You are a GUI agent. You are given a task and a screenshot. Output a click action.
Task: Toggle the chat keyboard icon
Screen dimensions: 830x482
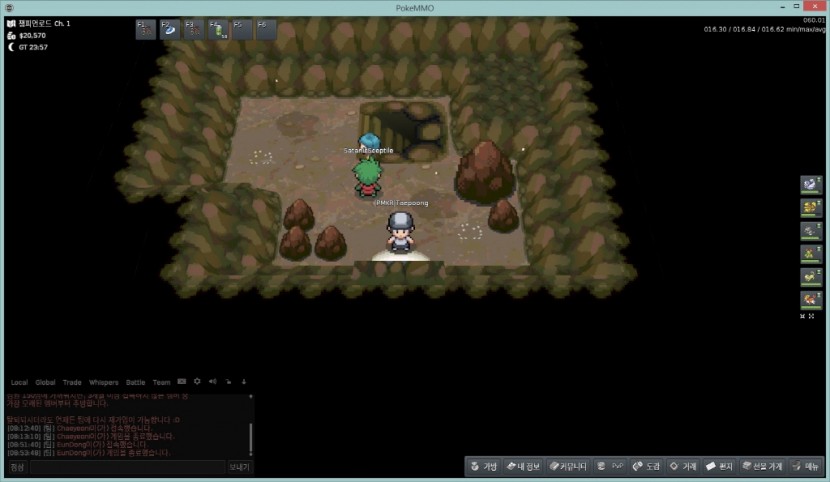pyautogui.click(x=182, y=382)
